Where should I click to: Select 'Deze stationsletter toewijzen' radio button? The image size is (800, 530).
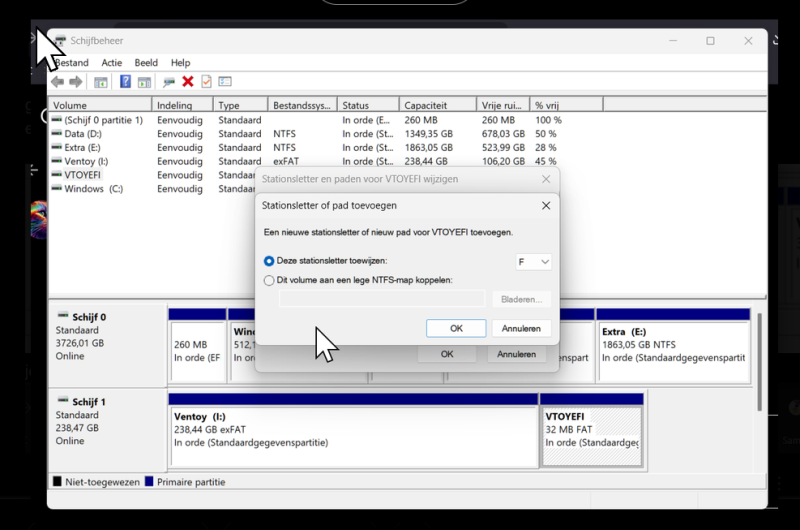pyautogui.click(x=269, y=261)
